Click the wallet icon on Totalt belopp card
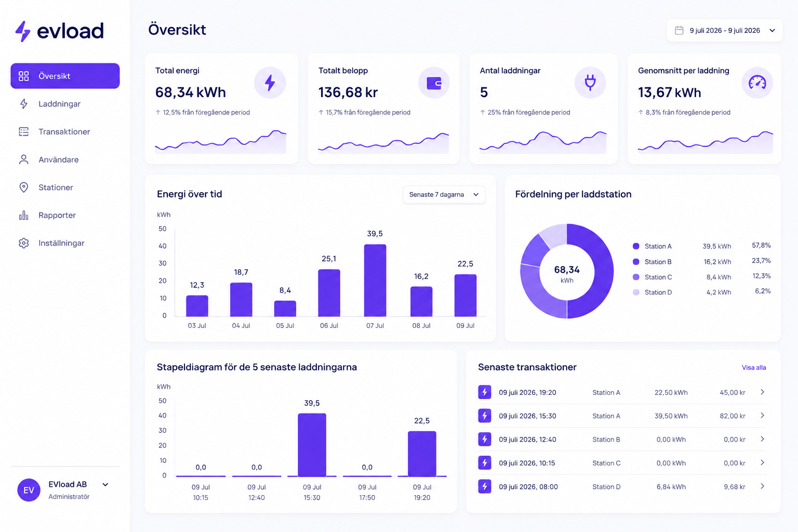Screen dimensions: 798x532 [434, 83]
